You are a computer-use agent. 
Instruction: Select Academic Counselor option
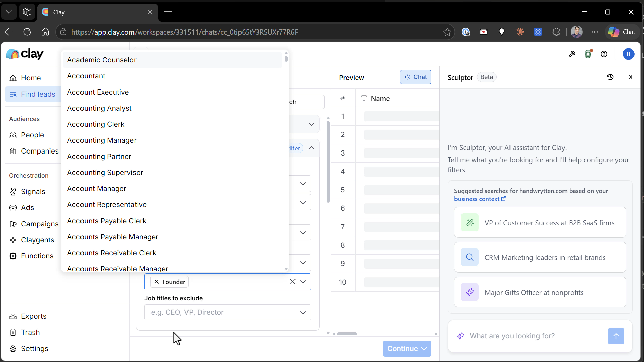click(x=172, y=60)
